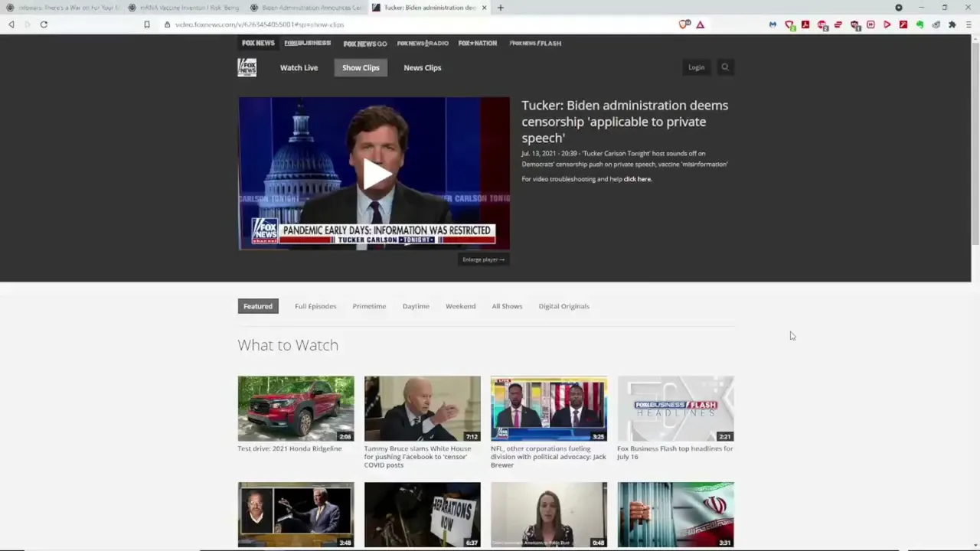Select the Featured tab
The width and height of the screenshot is (980, 551).
(x=258, y=306)
